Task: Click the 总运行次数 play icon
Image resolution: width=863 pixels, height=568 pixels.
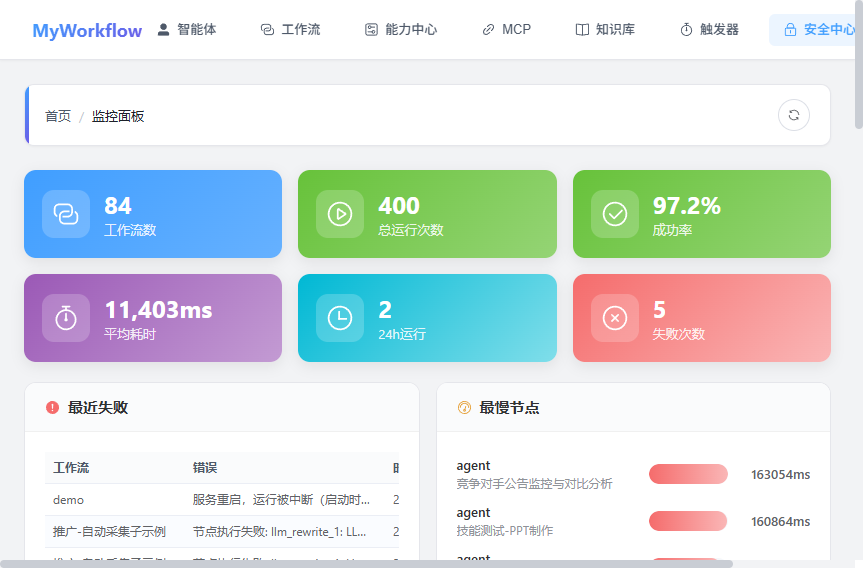Action: pos(340,214)
